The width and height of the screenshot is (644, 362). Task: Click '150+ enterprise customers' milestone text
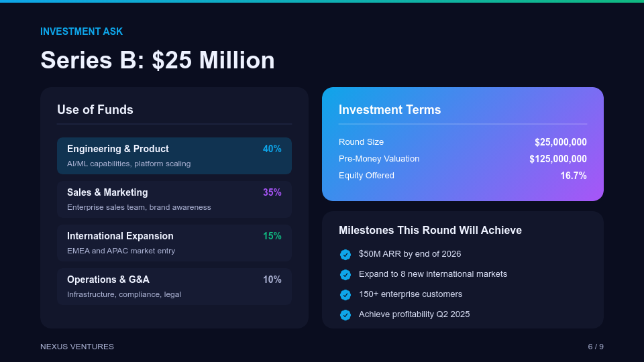coord(411,294)
